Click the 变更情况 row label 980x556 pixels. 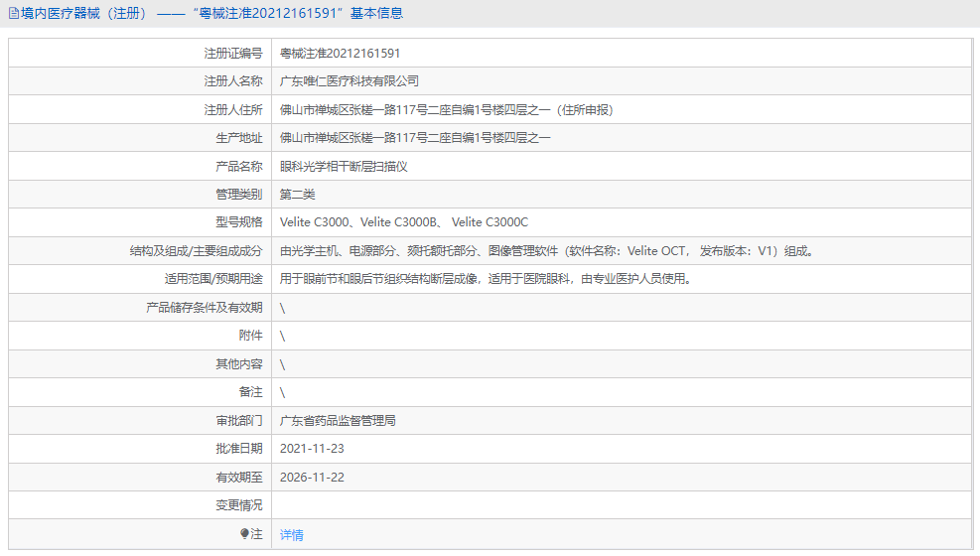239,505
